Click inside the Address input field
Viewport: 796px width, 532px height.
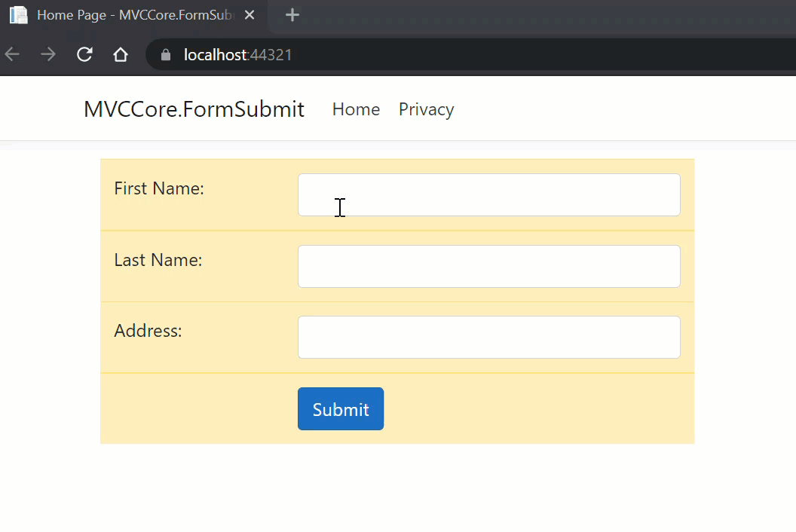click(488, 337)
